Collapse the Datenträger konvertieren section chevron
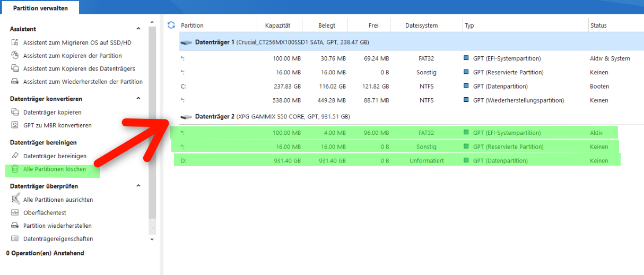644x275 pixels. (x=138, y=98)
